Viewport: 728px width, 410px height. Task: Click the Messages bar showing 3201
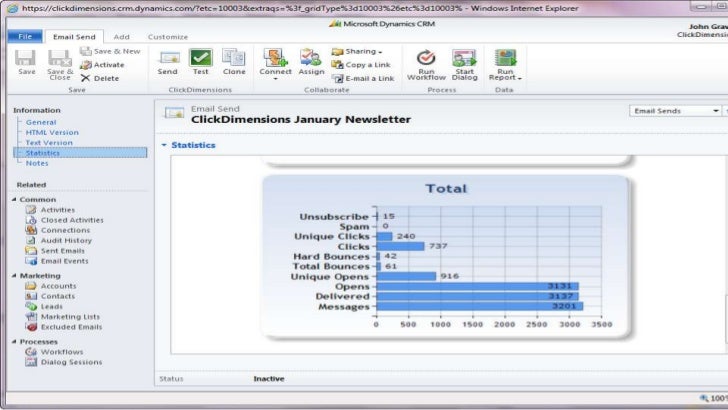pyautogui.click(x=480, y=306)
